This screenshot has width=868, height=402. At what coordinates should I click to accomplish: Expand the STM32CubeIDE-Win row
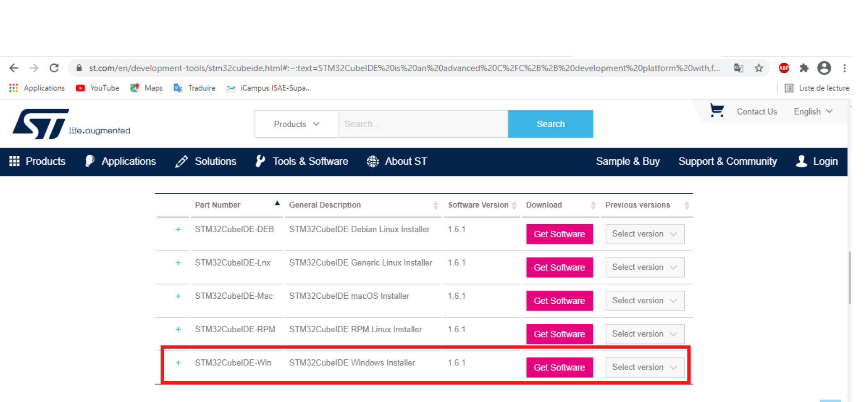178,363
